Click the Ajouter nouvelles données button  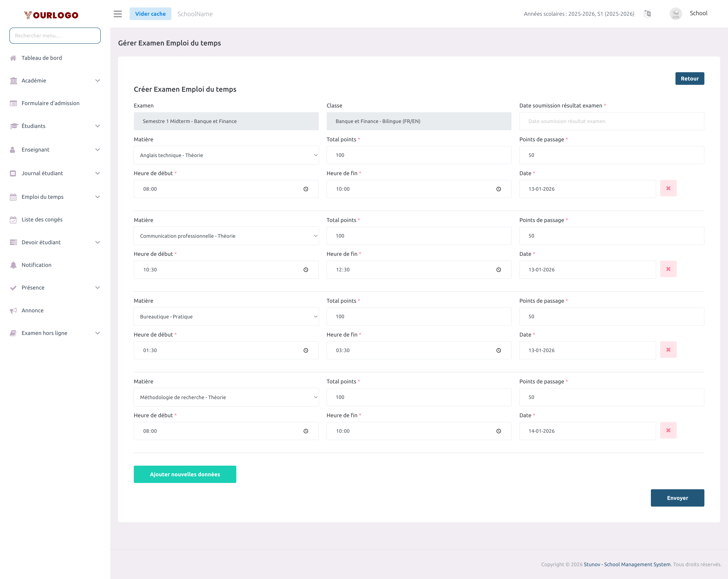(185, 474)
